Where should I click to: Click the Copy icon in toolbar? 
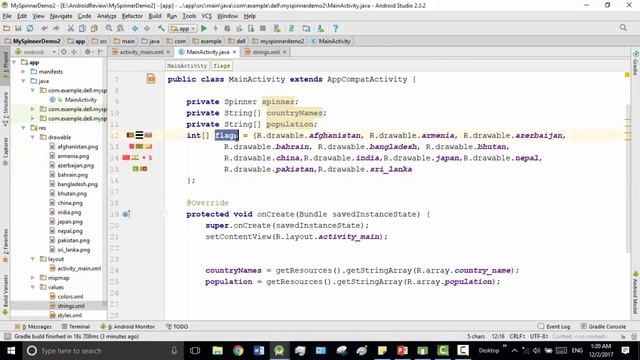click(x=82, y=29)
